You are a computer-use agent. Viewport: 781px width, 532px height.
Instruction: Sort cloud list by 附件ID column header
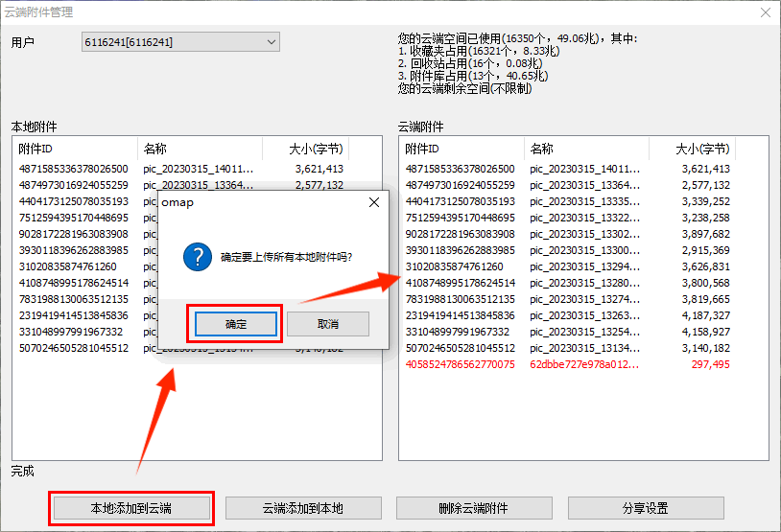click(x=461, y=149)
